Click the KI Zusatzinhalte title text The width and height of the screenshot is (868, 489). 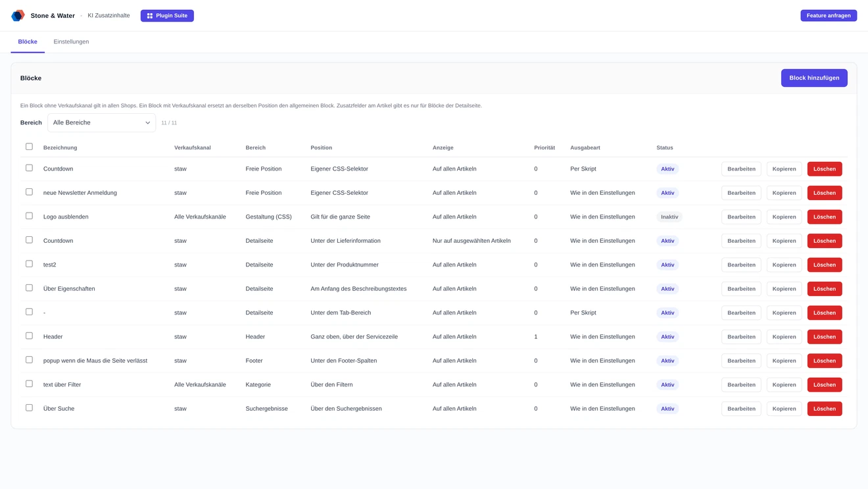[x=108, y=15]
